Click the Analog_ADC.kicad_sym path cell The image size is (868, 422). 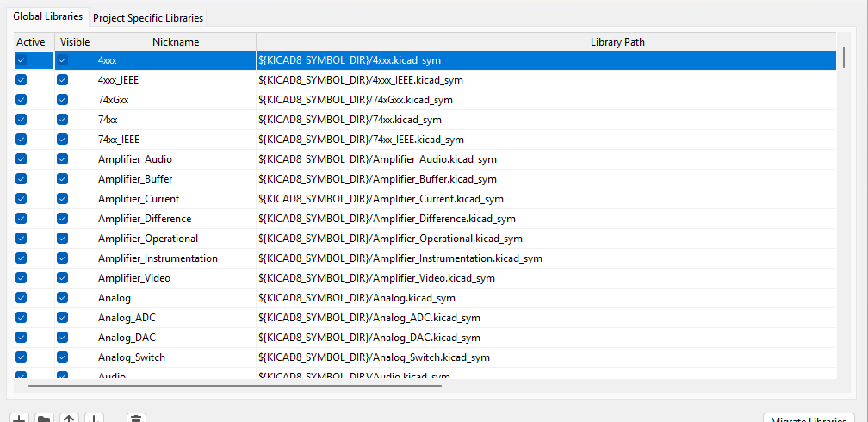[x=546, y=318]
